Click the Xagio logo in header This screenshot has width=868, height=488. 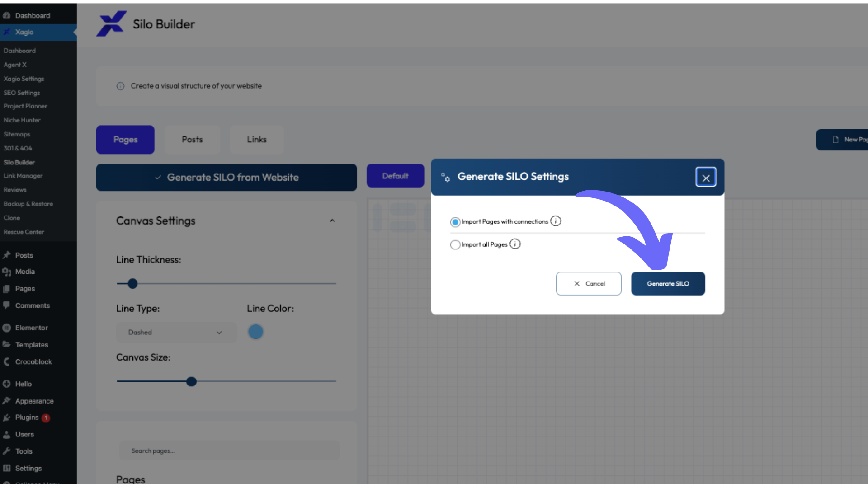[x=111, y=24]
